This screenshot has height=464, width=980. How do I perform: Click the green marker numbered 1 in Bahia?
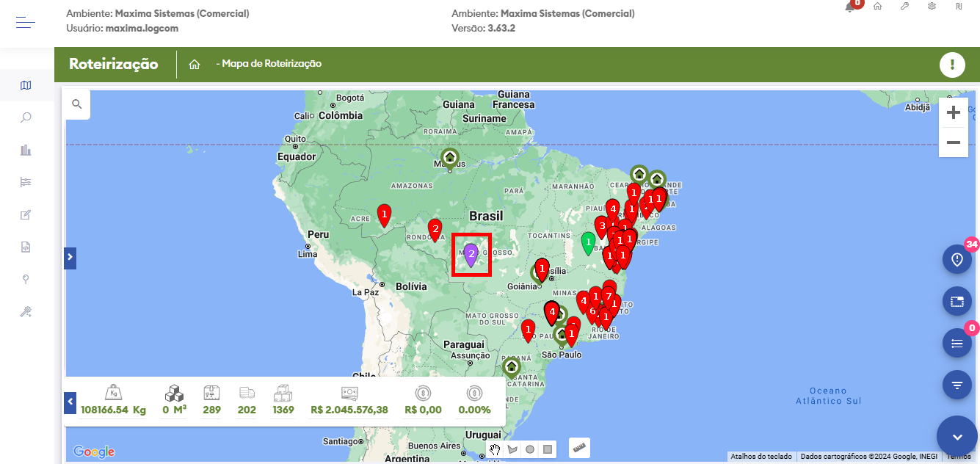click(588, 243)
